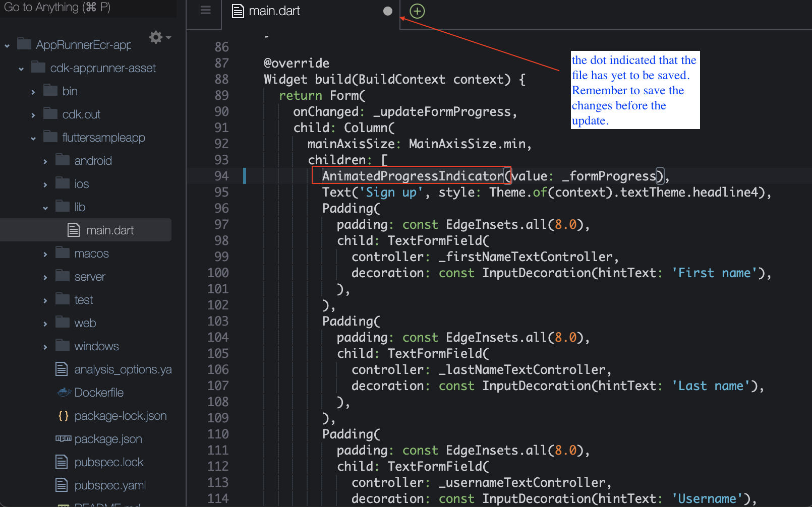Click the Dockerfile whale icon
This screenshot has width=812, height=507.
coord(64,392)
